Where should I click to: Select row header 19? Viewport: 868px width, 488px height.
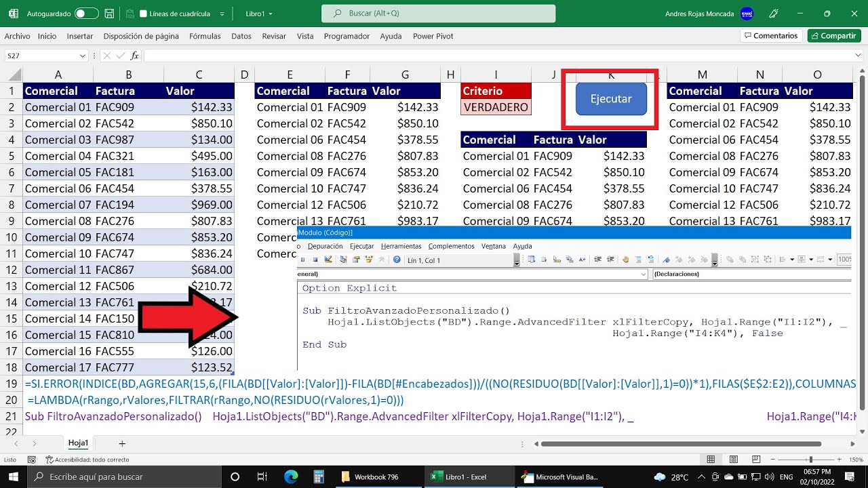11,384
